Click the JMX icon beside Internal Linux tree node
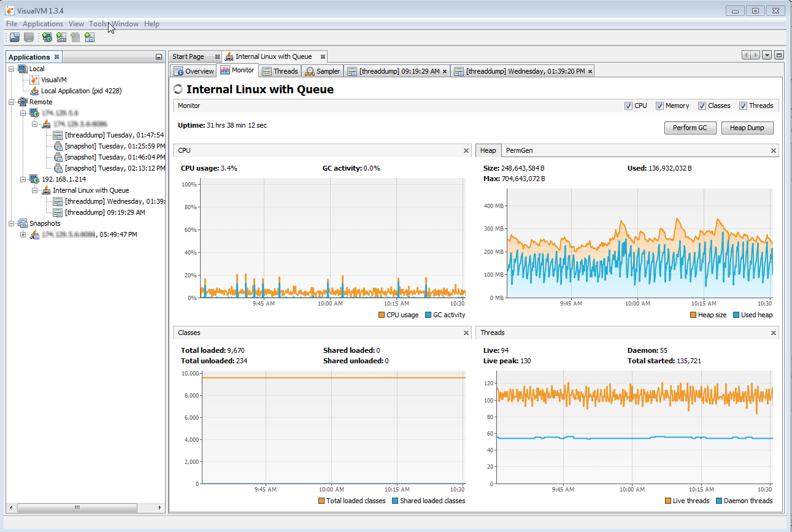The height and width of the screenshot is (532, 792). point(46,190)
